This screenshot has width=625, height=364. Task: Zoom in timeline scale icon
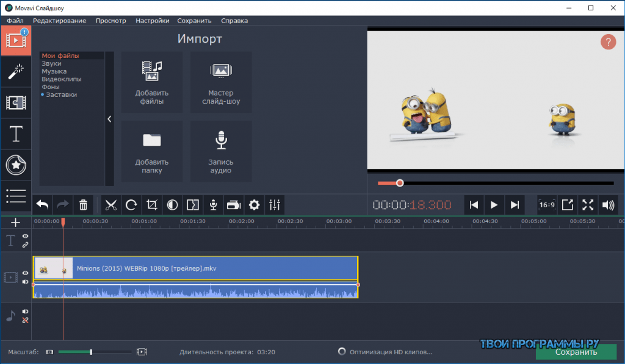coord(142,352)
